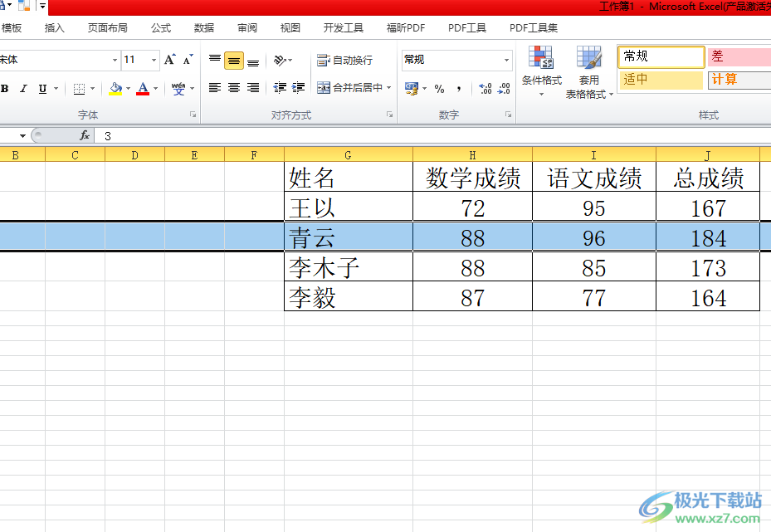
Task: Click the formula bar input showing 3
Action: click(432, 136)
